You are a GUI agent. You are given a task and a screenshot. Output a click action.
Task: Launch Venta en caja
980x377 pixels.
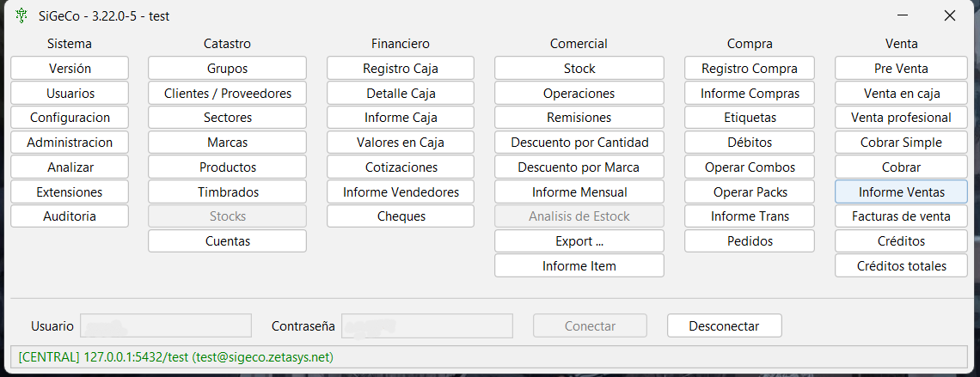click(x=901, y=94)
